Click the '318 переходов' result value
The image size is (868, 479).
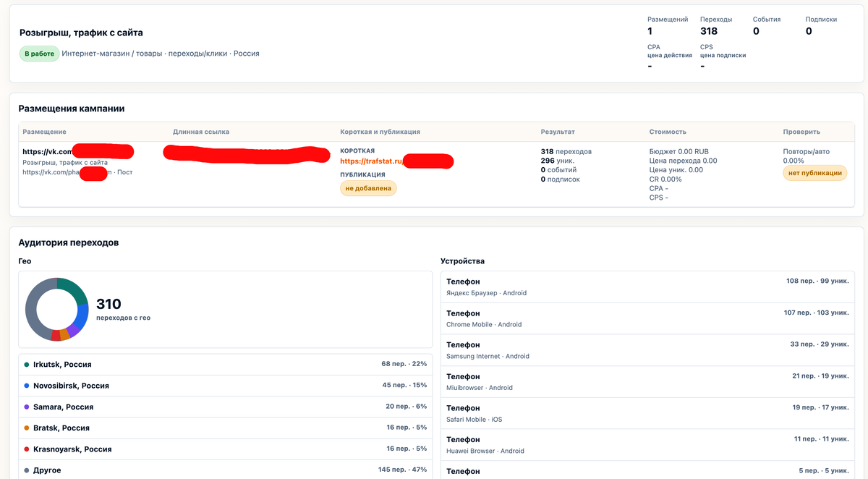coord(566,151)
